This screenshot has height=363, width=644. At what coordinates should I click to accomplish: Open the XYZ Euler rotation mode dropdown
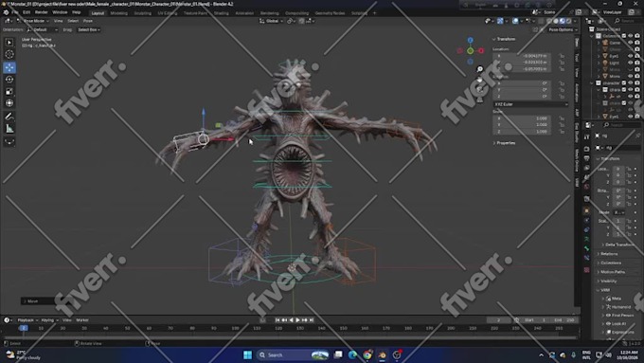click(x=530, y=104)
